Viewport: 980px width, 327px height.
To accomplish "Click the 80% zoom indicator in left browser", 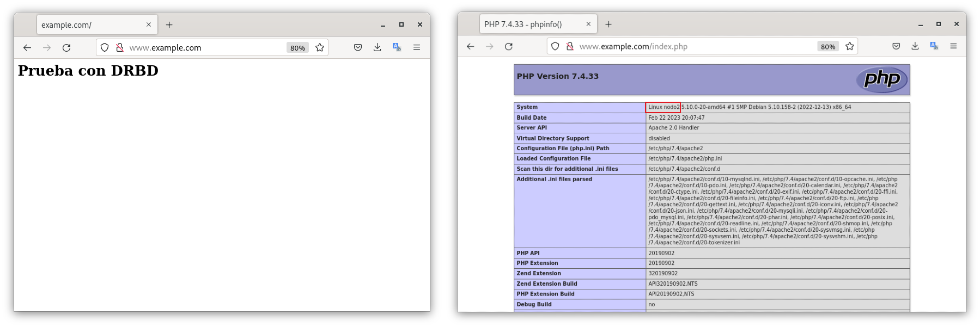I will [x=297, y=48].
